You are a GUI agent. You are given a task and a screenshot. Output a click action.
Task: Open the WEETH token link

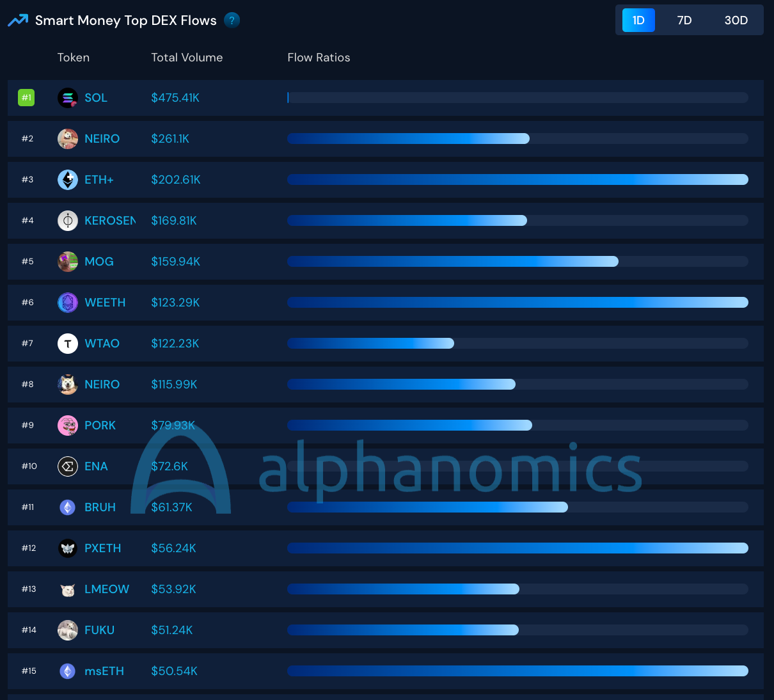[105, 303]
